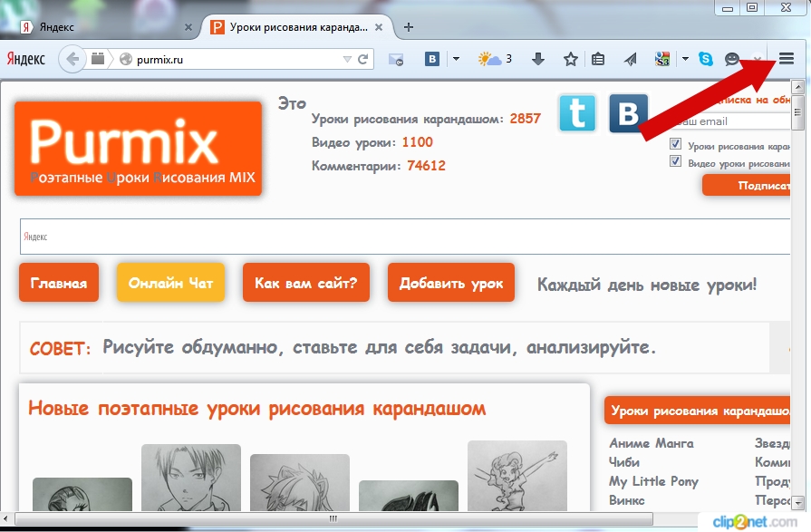Click the Добавить урок button
This screenshot has height=532, width=811.
click(451, 283)
